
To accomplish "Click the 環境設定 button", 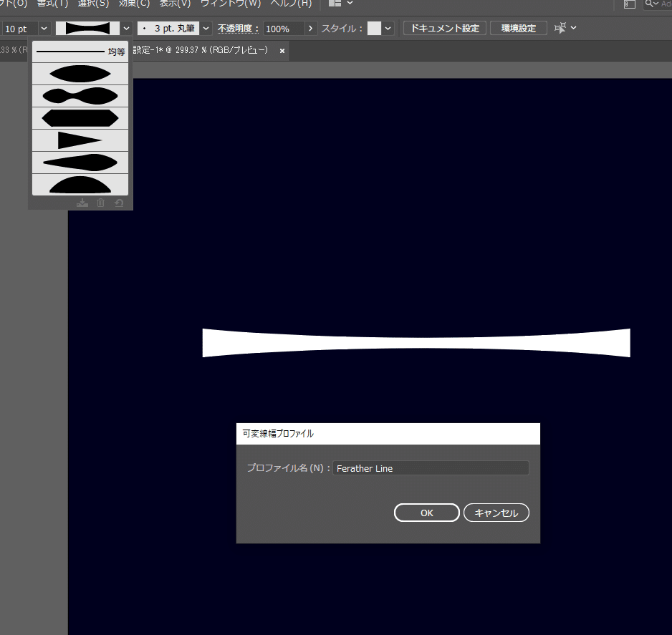I will pyautogui.click(x=519, y=28).
